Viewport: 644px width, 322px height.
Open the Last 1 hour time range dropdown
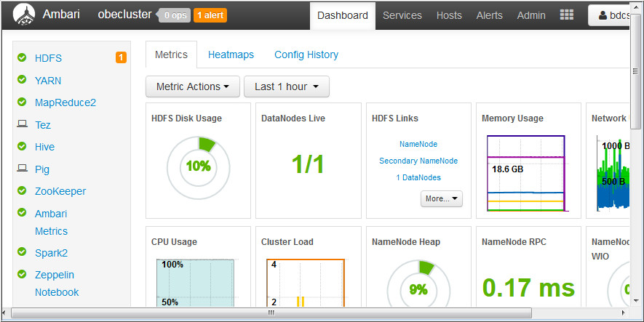(x=287, y=86)
